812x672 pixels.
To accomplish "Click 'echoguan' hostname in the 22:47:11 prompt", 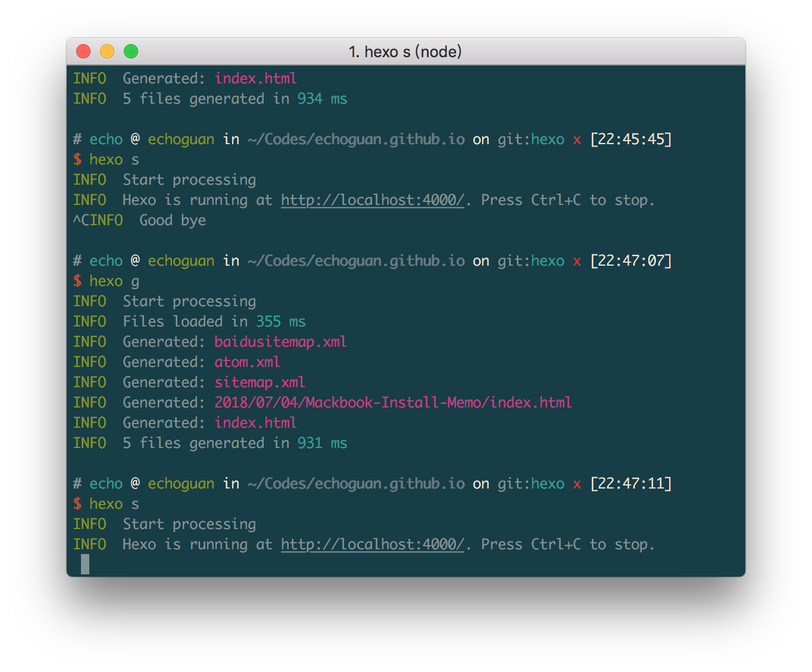I will tap(181, 484).
